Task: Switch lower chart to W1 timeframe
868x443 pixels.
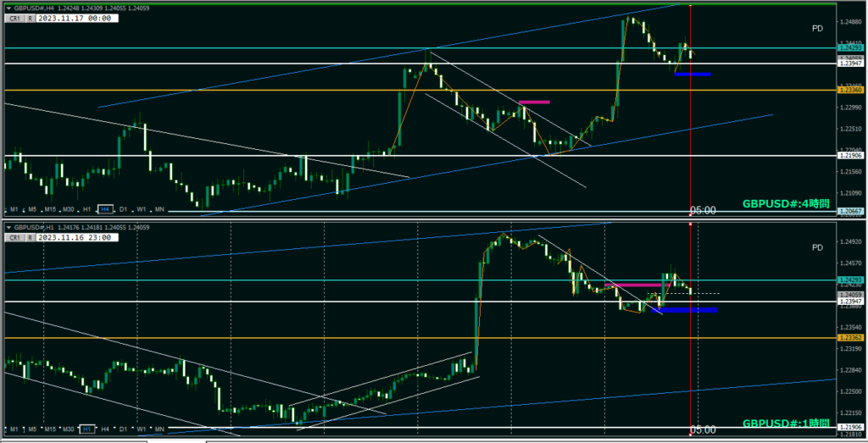Action: [x=142, y=429]
